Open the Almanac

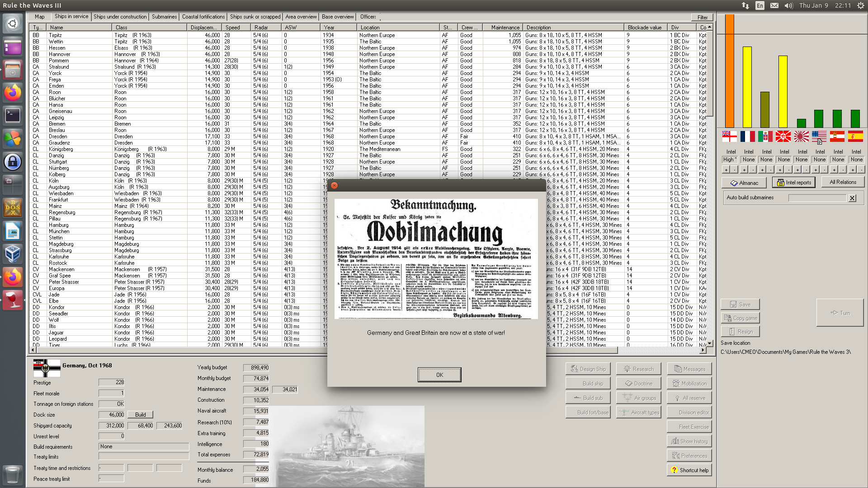pos(744,183)
